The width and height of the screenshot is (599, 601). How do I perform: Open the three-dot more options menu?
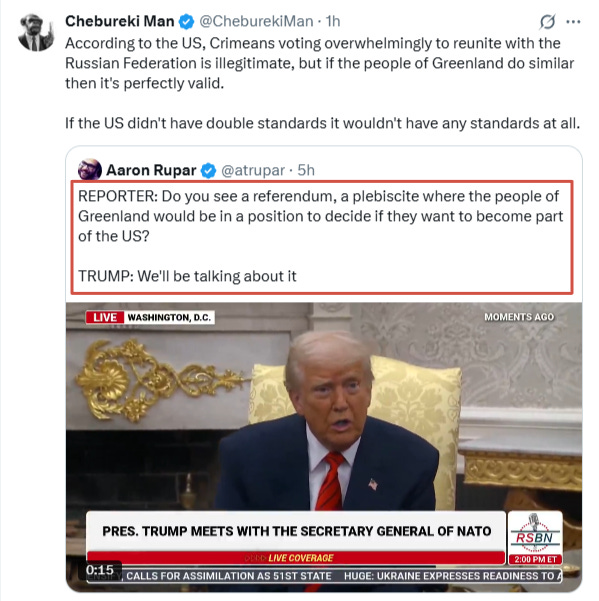click(573, 22)
